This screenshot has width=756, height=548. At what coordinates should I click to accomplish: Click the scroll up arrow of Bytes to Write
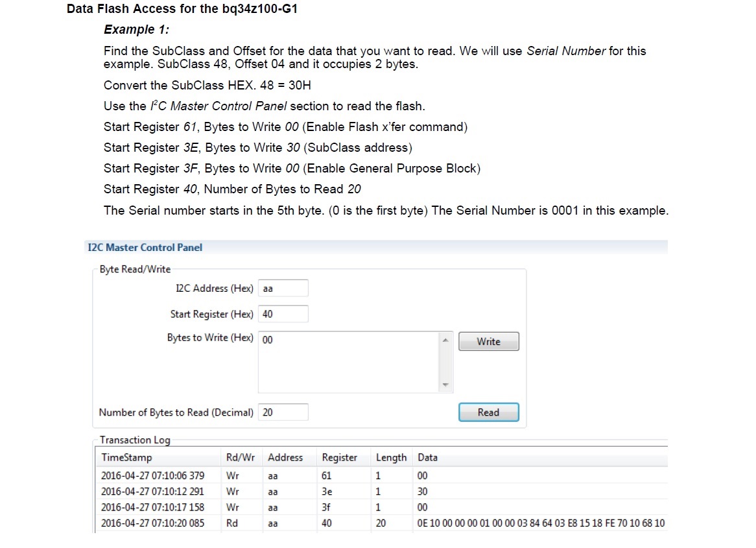[x=445, y=340]
